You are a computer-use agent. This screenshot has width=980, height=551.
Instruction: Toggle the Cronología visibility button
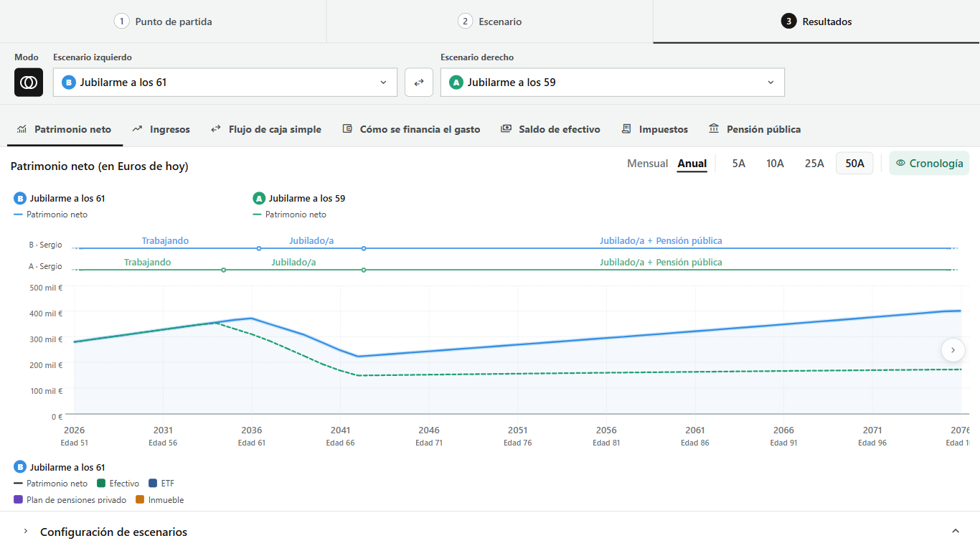[929, 164]
